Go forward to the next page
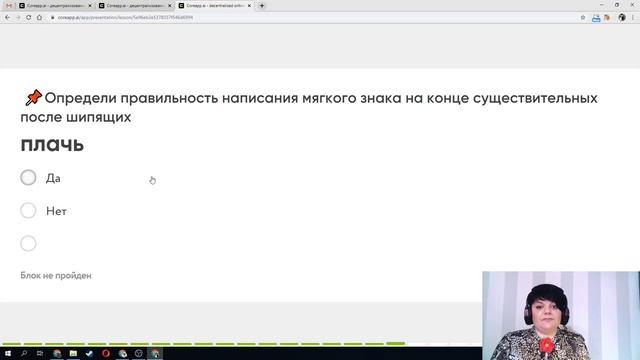The width and height of the screenshot is (640, 360). pyautogui.click(x=18, y=18)
